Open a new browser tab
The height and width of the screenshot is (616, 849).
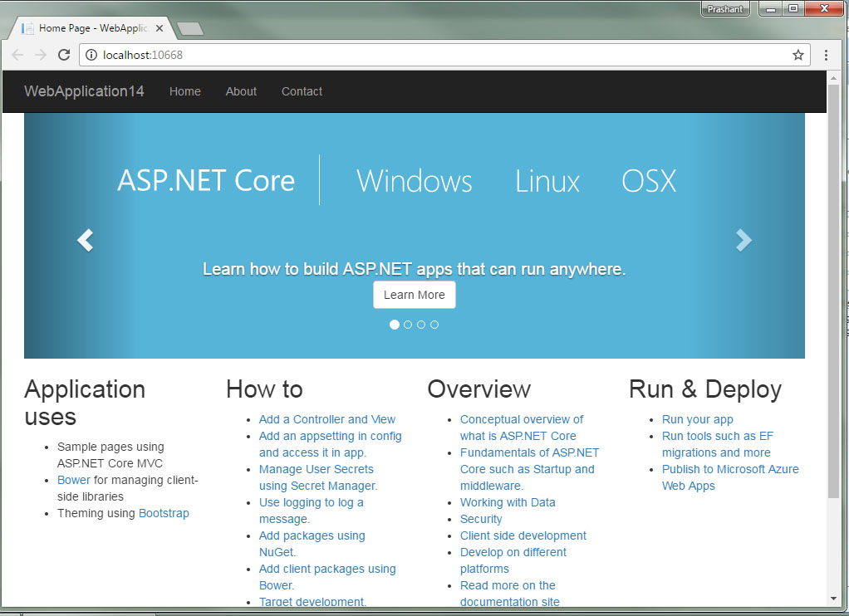tap(190, 29)
